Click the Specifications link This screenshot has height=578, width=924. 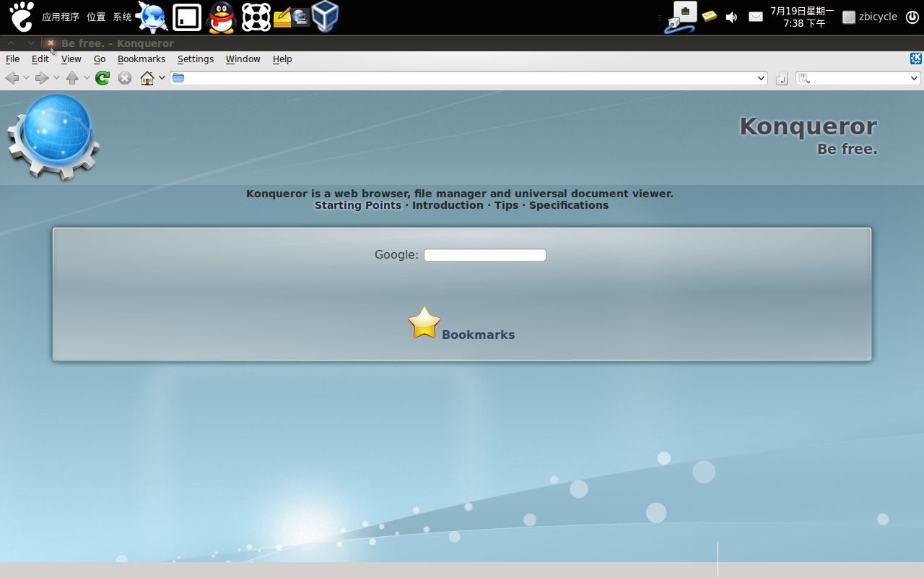click(x=568, y=205)
